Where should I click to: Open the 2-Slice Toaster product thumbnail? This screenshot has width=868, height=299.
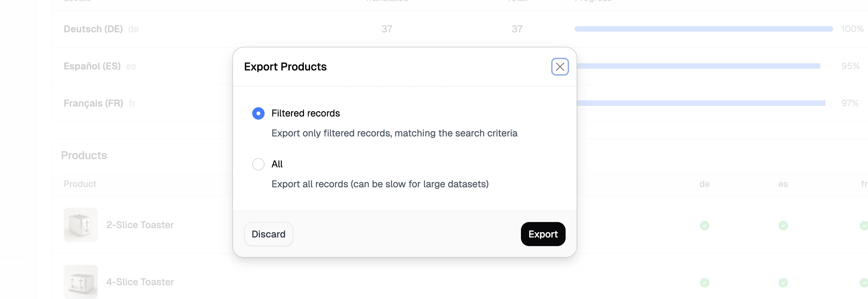tap(80, 225)
